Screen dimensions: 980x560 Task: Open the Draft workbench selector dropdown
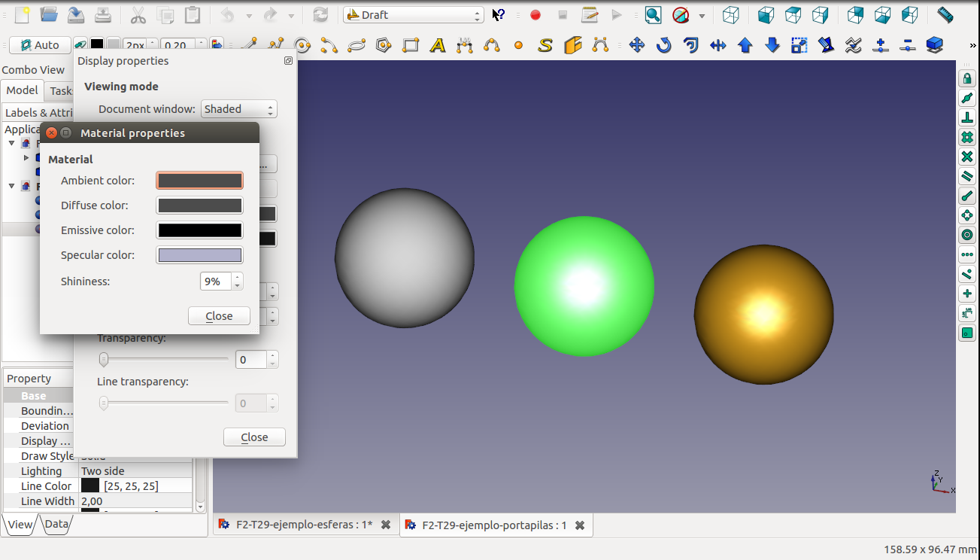[413, 15]
